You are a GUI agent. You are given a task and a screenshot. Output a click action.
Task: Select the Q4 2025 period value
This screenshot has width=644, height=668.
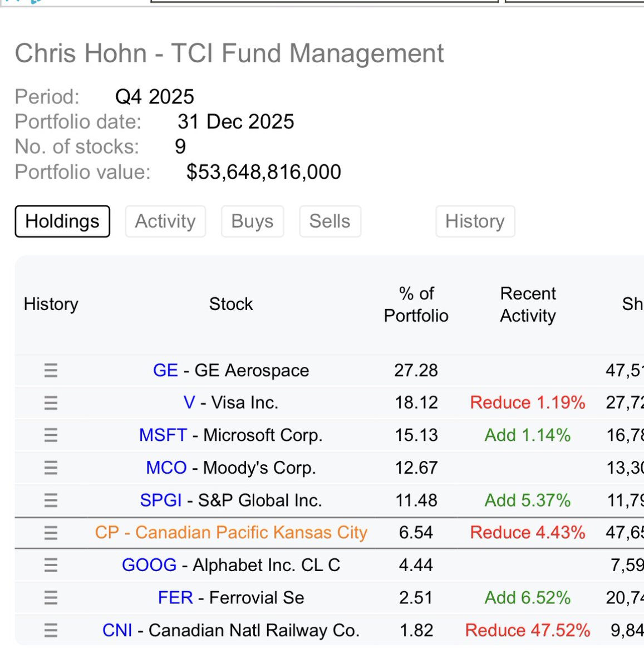tap(155, 97)
